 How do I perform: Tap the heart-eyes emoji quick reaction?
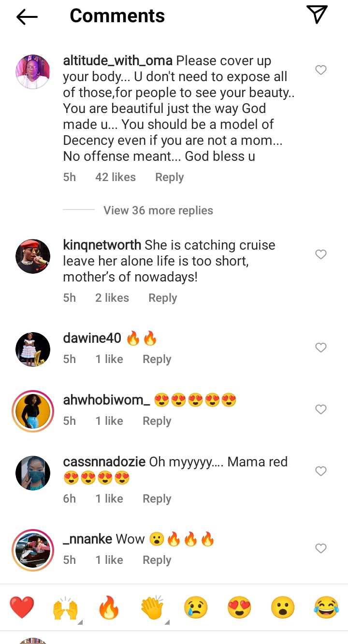pos(239,608)
